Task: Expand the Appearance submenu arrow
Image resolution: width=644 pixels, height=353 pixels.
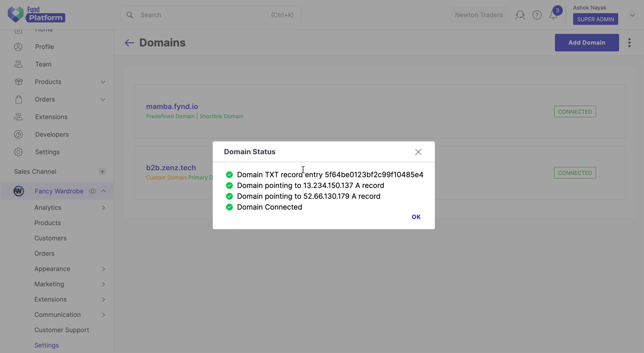Action: tap(104, 269)
